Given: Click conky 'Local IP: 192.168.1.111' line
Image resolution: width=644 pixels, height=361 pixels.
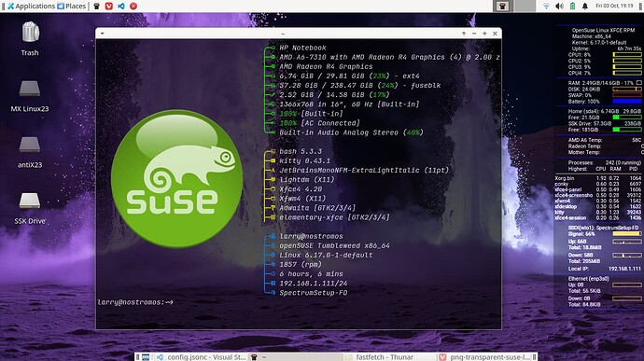Looking at the screenshot, I should click(x=605, y=269).
